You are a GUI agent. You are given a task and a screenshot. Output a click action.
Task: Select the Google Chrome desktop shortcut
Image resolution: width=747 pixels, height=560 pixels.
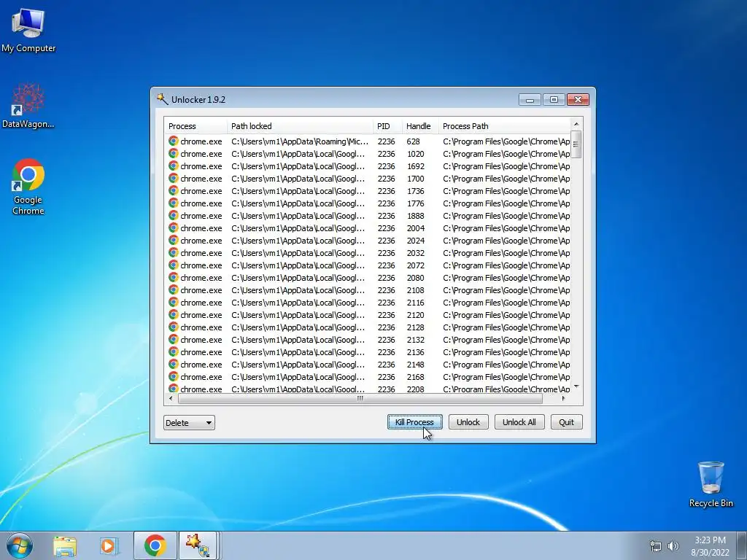(x=28, y=187)
